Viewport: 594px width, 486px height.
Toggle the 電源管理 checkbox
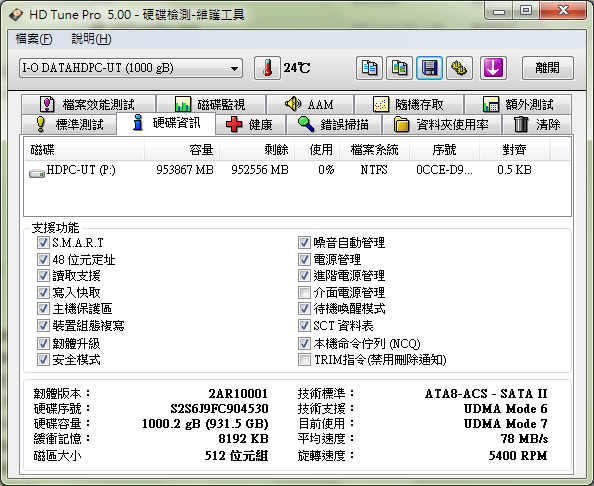coord(304,259)
